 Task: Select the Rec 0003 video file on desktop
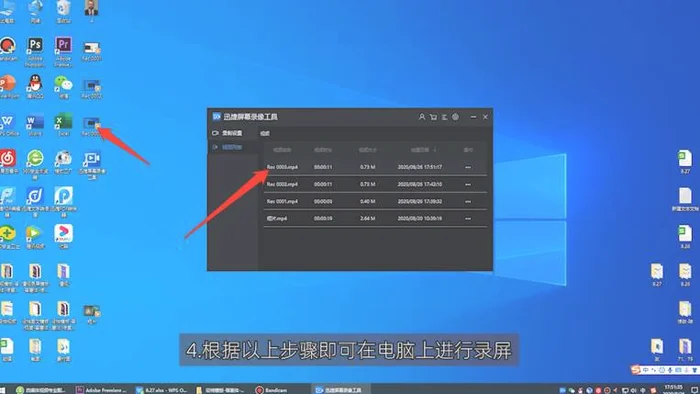(92, 126)
